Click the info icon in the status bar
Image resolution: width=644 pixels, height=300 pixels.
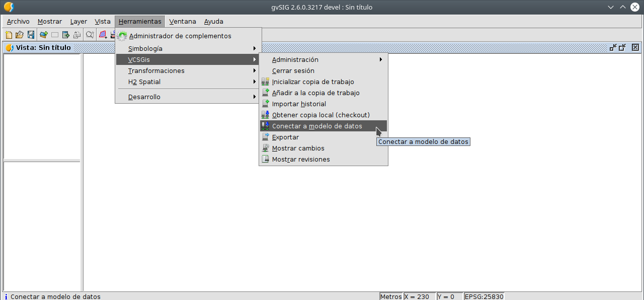pyautogui.click(x=6, y=296)
